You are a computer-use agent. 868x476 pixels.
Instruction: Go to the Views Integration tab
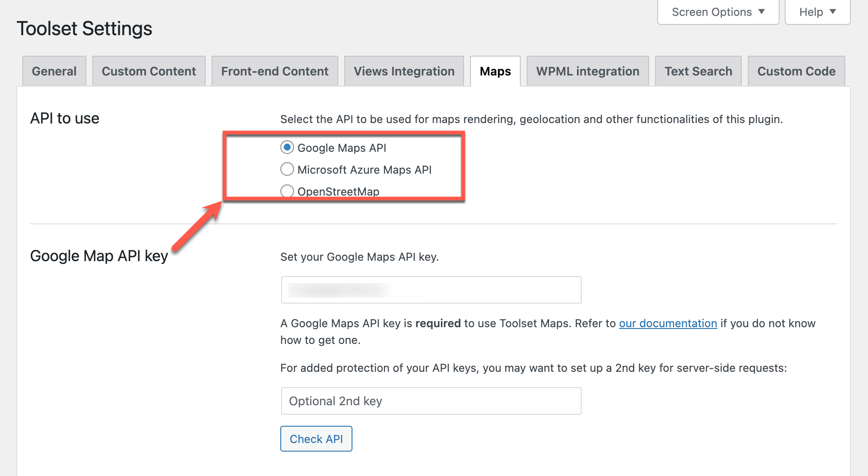(404, 71)
